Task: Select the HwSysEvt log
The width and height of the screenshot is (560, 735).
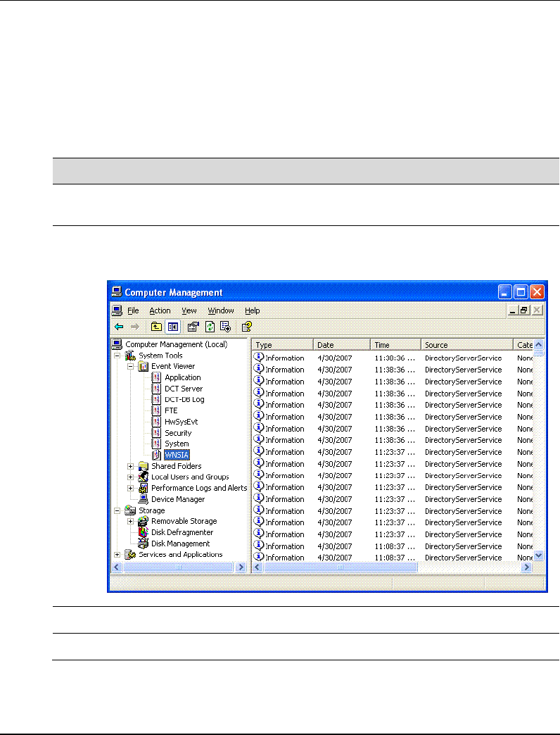Action: (x=182, y=422)
